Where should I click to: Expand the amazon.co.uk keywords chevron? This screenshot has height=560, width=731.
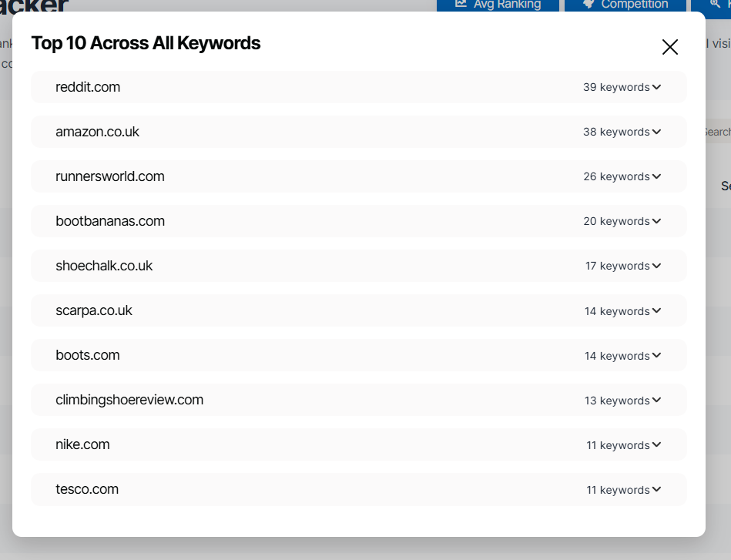[656, 132]
